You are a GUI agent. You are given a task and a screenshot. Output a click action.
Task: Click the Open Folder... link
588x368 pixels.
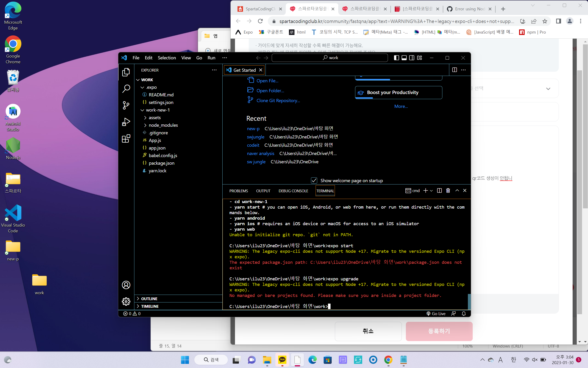[x=270, y=91]
